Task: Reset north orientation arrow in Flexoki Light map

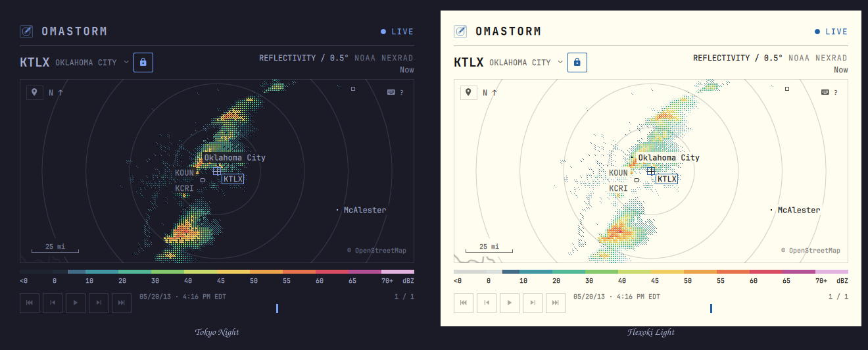Action: click(490, 93)
